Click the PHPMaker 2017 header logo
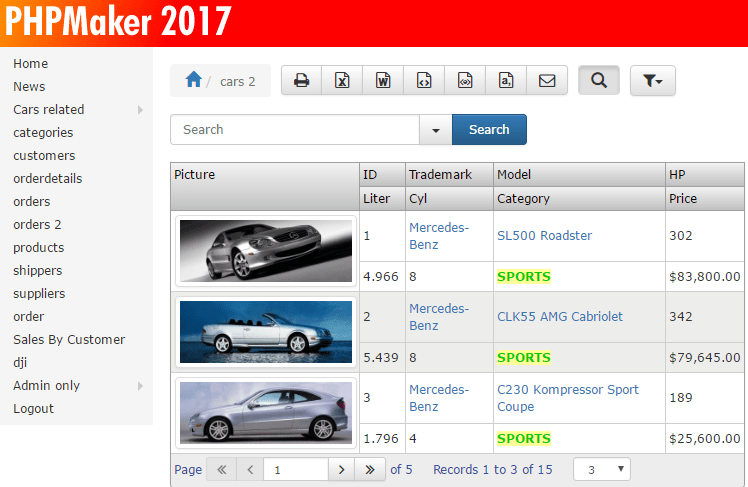Screen dimensions: 748x487 click(x=118, y=21)
